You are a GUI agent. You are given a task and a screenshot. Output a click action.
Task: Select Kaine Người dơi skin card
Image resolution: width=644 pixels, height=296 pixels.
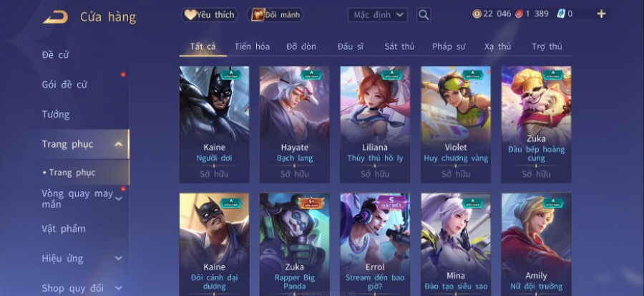(x=214, y=124)
